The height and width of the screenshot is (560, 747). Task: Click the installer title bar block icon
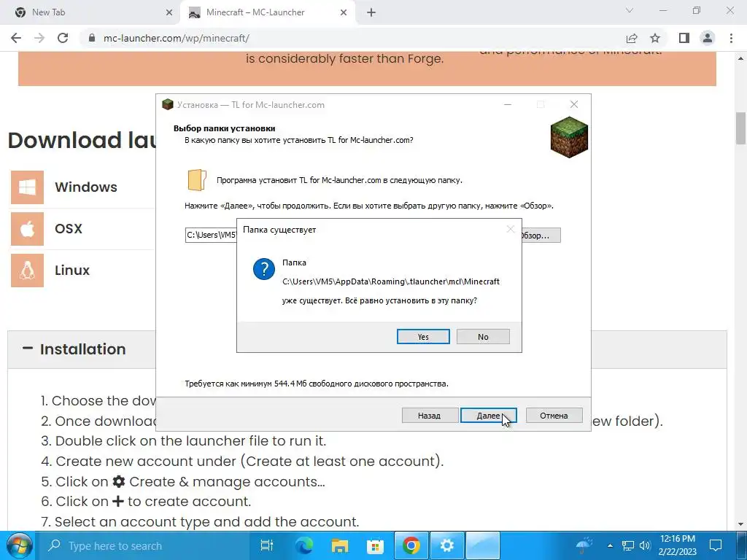(168, 104)
